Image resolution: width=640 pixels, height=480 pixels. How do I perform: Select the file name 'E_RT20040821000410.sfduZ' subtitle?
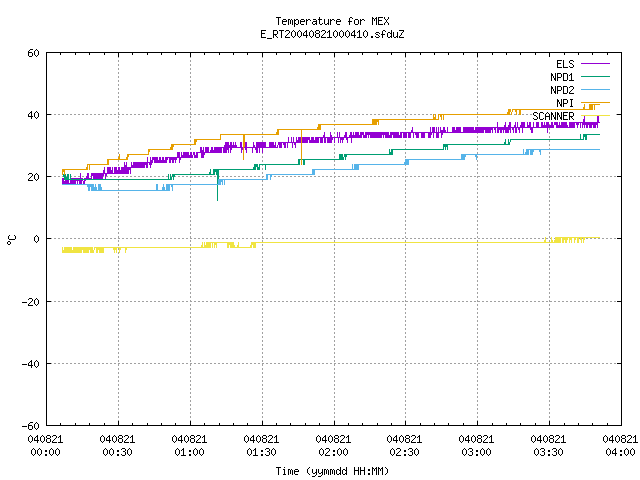(332, 34)
